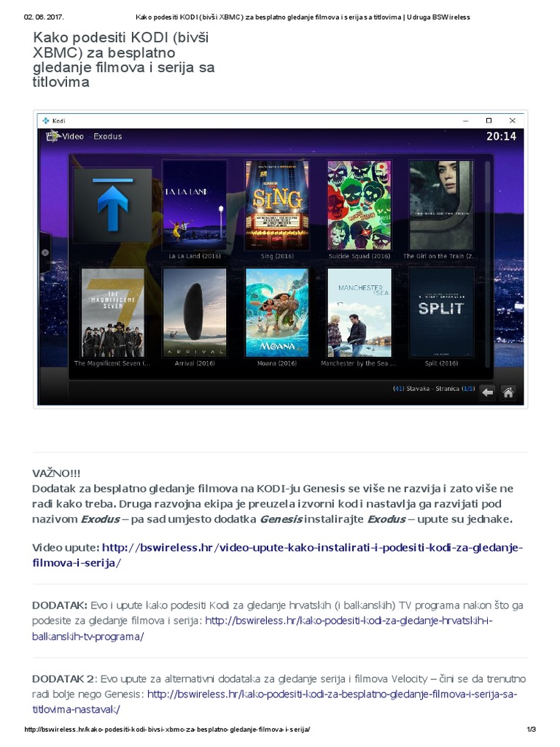Click the back arrow in Kodi footer
Screen dimensions: 560x747
click(x=487, y=392)
